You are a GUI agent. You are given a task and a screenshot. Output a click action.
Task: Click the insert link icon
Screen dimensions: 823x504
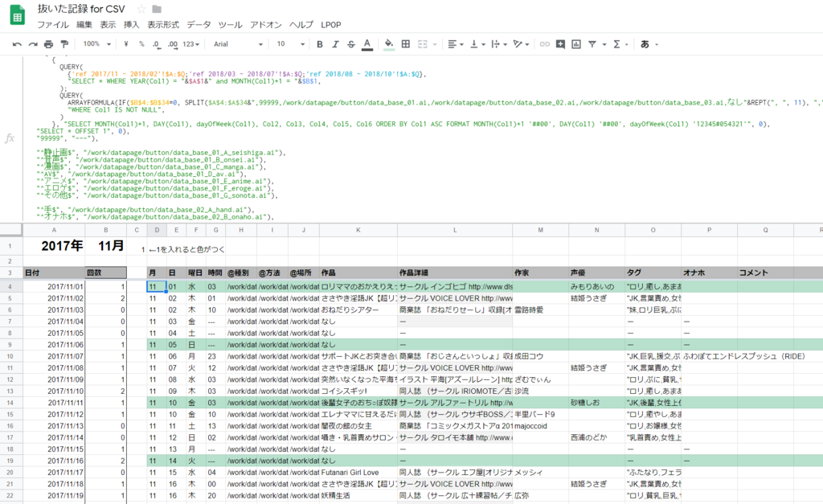[545, 44]
